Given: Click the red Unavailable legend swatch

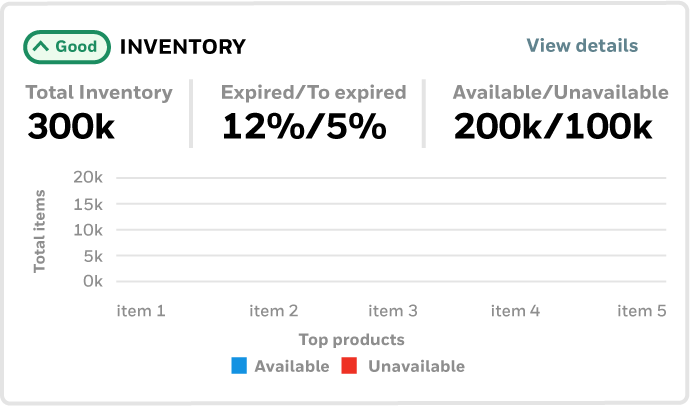Looking at the screenshot, I should (x=351, y=366).
